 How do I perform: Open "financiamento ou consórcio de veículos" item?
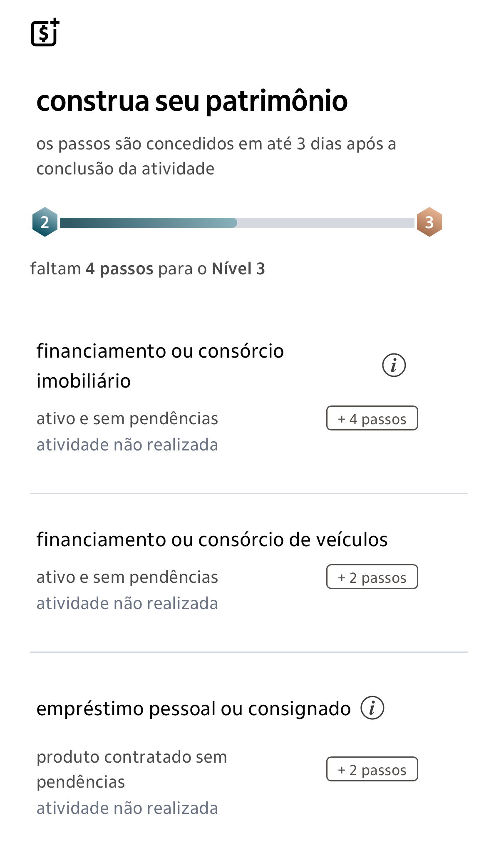coord(212,540)
